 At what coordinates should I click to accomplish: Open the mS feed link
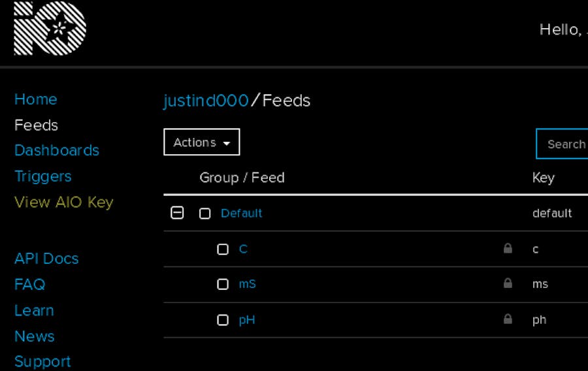(248, 284)
